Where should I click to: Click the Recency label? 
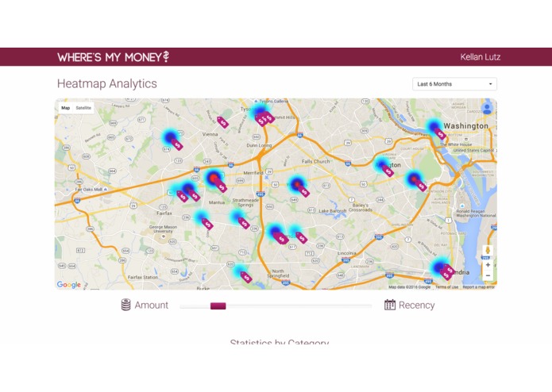(x=416, y=306)
